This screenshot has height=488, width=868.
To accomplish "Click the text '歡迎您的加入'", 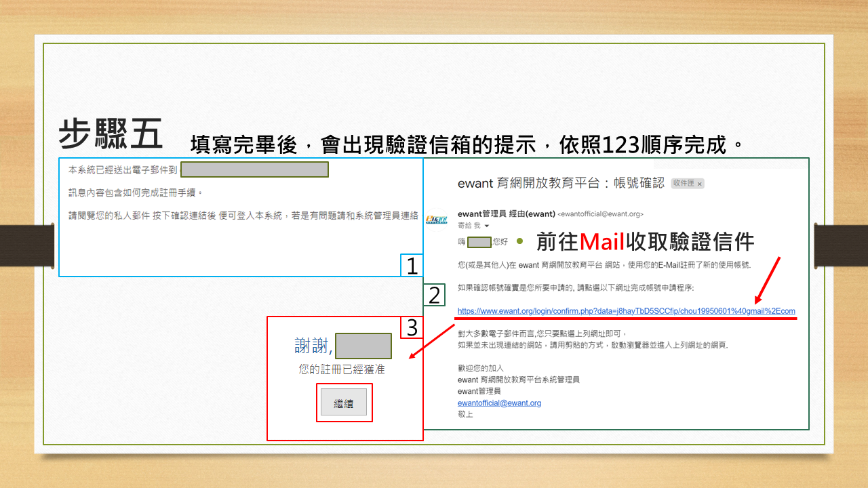I will tap(481, 368).
